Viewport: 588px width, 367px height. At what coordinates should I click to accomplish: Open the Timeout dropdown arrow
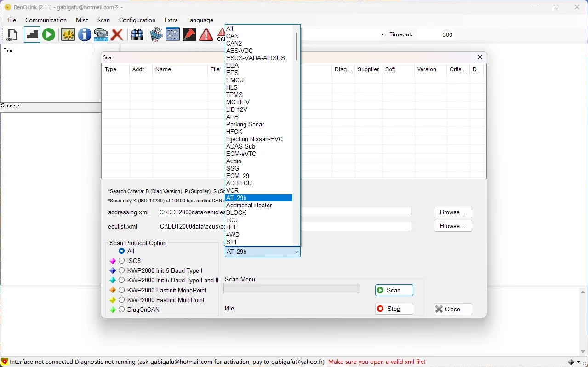(x=382, y=34)
